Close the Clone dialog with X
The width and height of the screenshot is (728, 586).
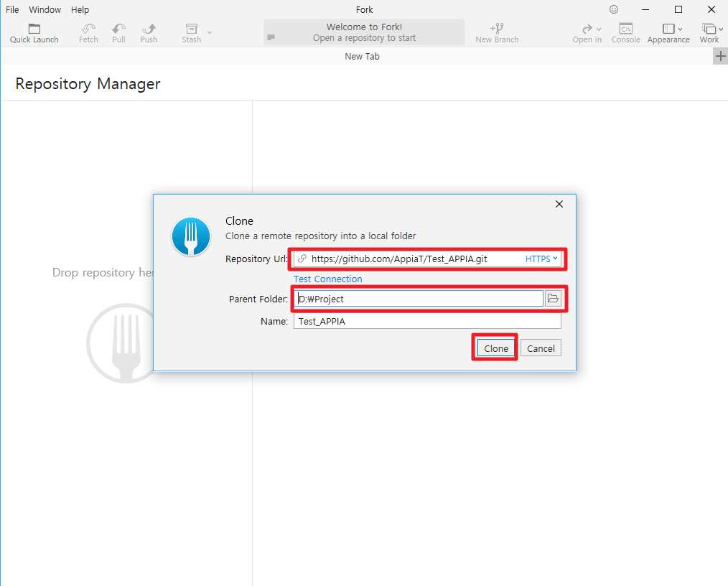tap(559, 205)
